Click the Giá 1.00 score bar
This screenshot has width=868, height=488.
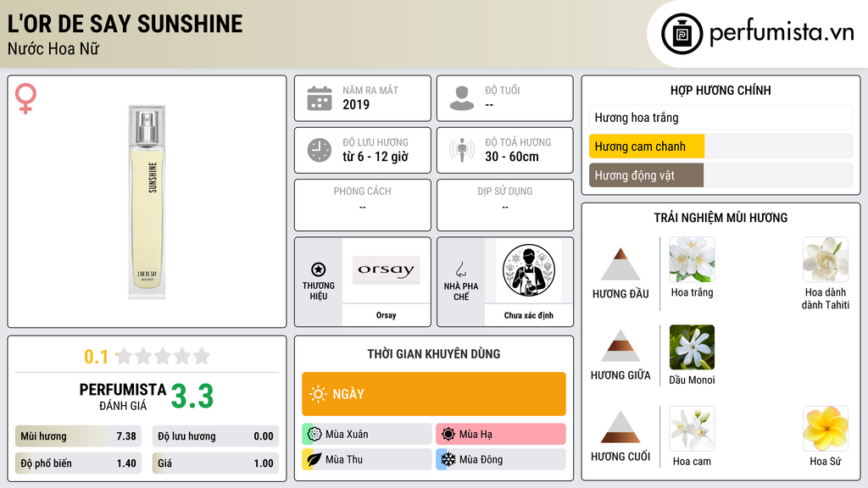tap(215, 463)
